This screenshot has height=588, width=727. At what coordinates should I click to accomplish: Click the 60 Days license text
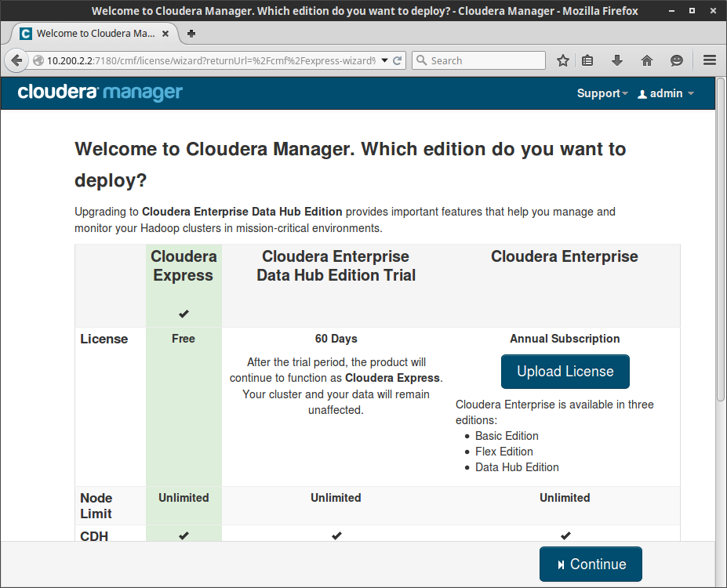[336, 339]
